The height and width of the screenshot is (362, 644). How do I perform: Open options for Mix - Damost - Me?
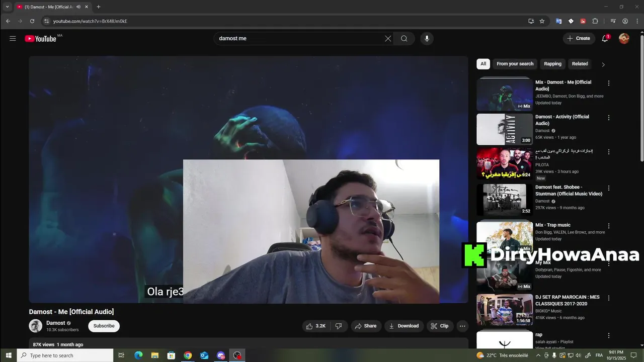point(608,83)
